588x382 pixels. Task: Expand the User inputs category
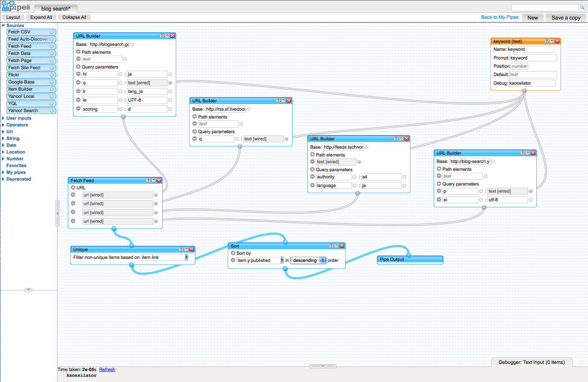tap(3, 118)
